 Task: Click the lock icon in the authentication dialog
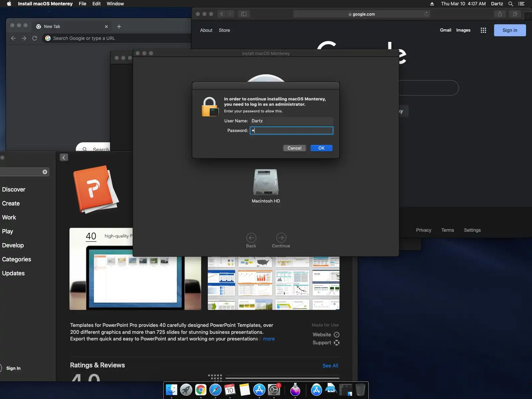click(x=210, y=107)
